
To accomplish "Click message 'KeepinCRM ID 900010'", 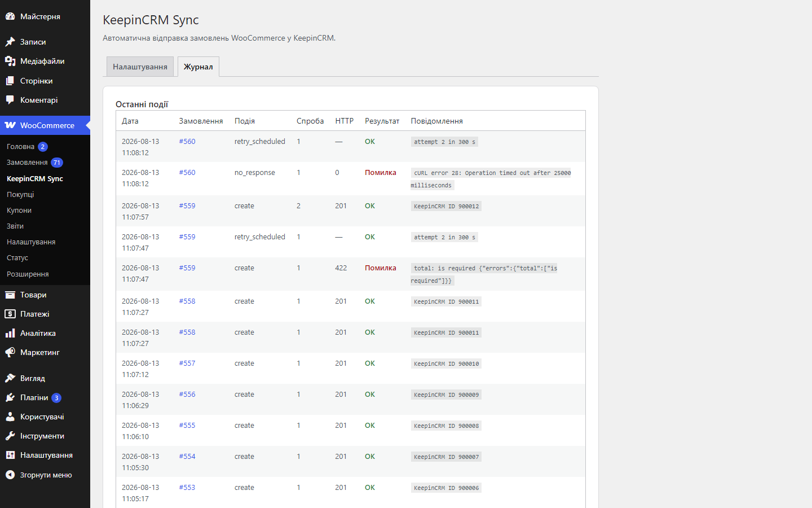I will pos(446,364).
